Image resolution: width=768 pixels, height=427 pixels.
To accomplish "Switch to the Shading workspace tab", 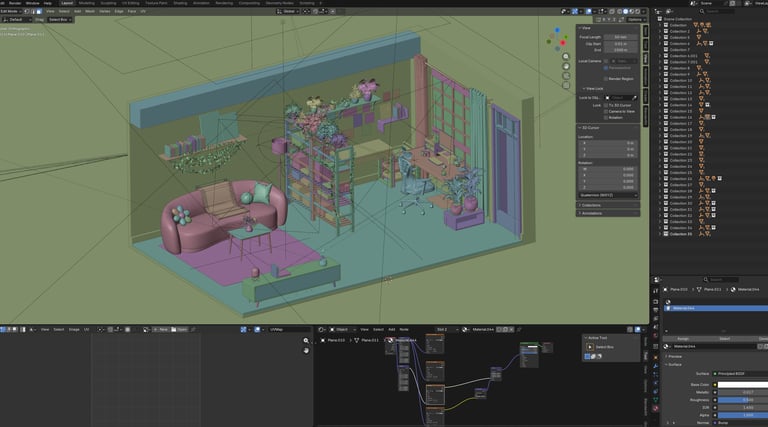I will tap(180, 3).
